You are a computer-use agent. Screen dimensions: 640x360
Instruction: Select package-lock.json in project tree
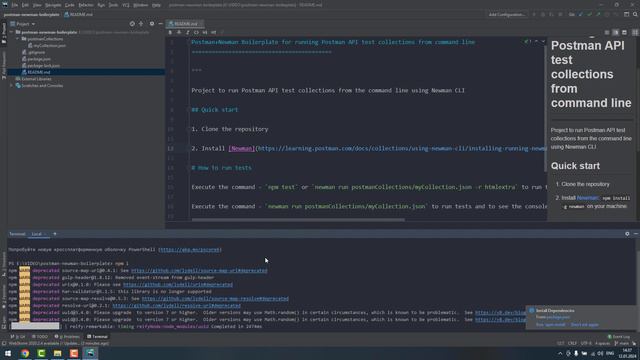coord(41,65)
